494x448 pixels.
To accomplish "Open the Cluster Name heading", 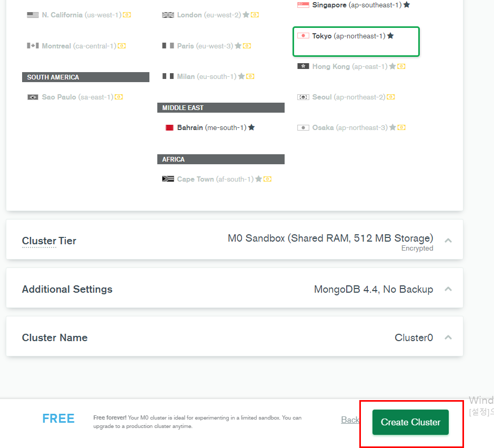I will [x=55, y=337].
